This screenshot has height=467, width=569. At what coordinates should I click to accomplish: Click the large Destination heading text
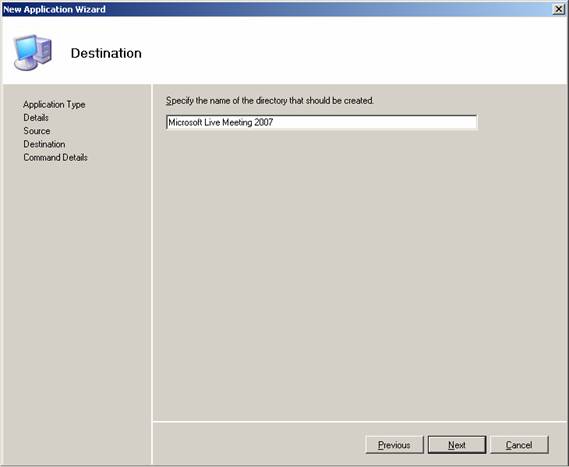click(x=106, y=53)
